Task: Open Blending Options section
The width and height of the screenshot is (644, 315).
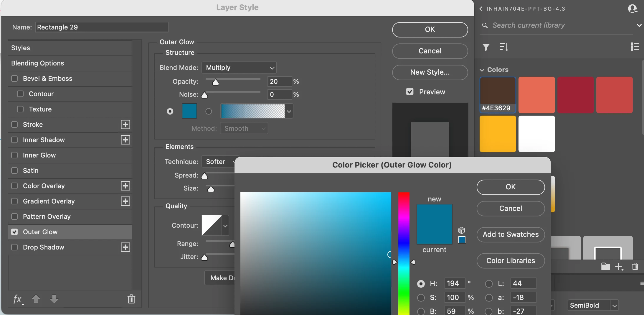Action: click(x=70, y=63)
